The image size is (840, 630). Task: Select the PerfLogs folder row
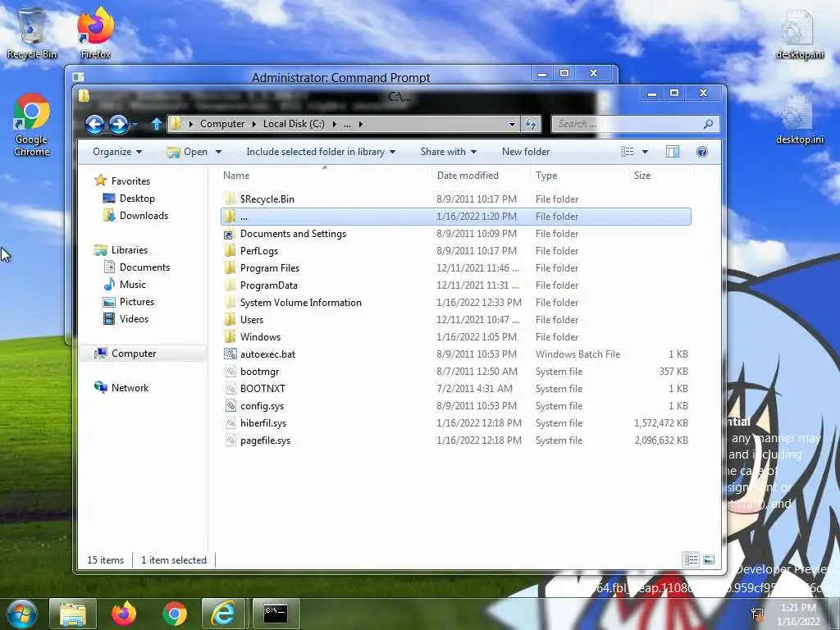[456, 251]
